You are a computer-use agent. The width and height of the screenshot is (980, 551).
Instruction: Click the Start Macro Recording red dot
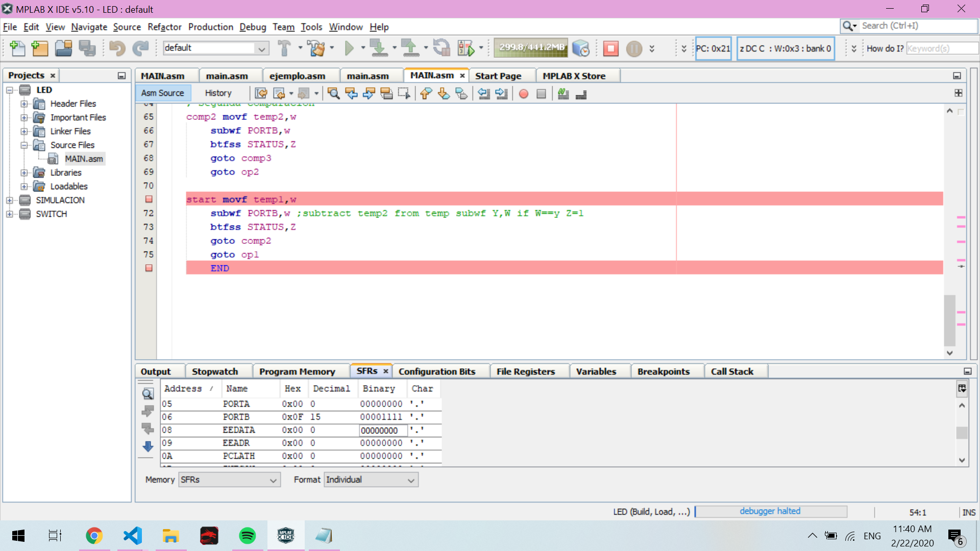pos(523,94)
